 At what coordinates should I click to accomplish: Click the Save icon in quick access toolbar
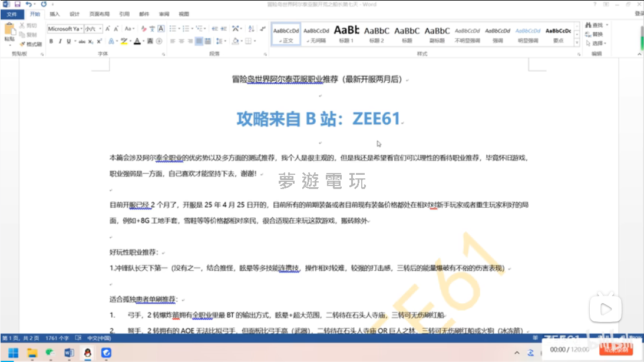point(17,4)
